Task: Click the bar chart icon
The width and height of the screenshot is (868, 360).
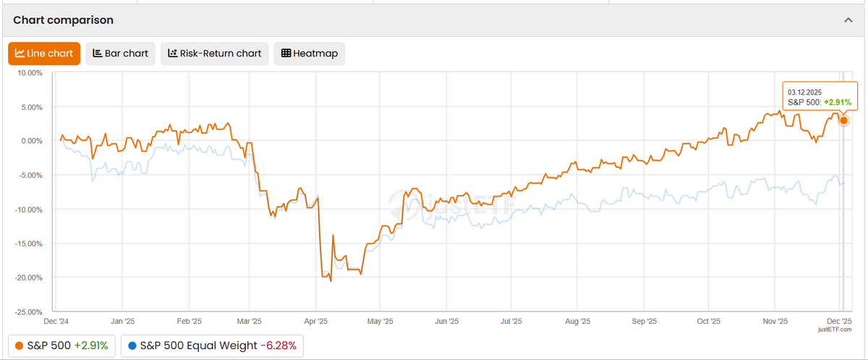Action: pyautogui.click(x=98, y=53)
